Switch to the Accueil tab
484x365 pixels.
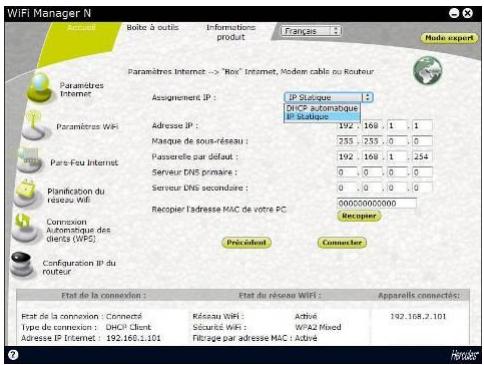(81, 27)
